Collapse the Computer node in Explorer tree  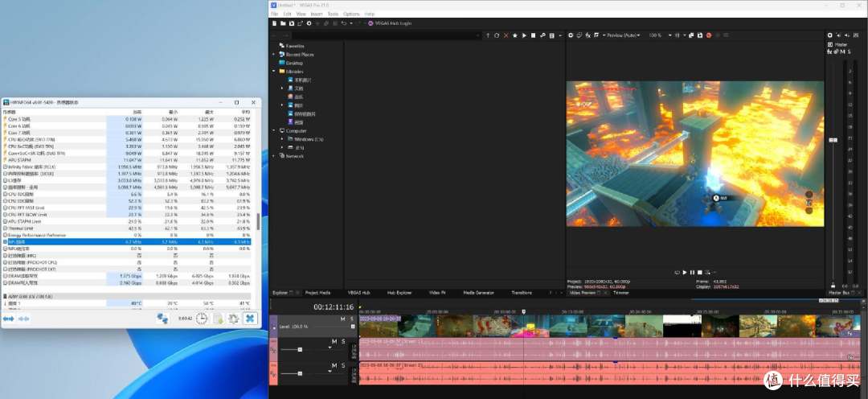[274, 131]
